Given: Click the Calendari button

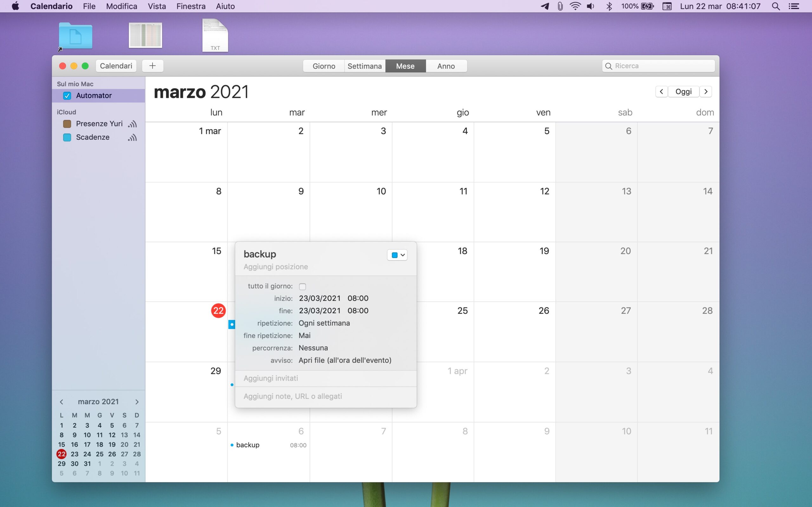Looking at the screenshot, I should [x=116, y=66].
